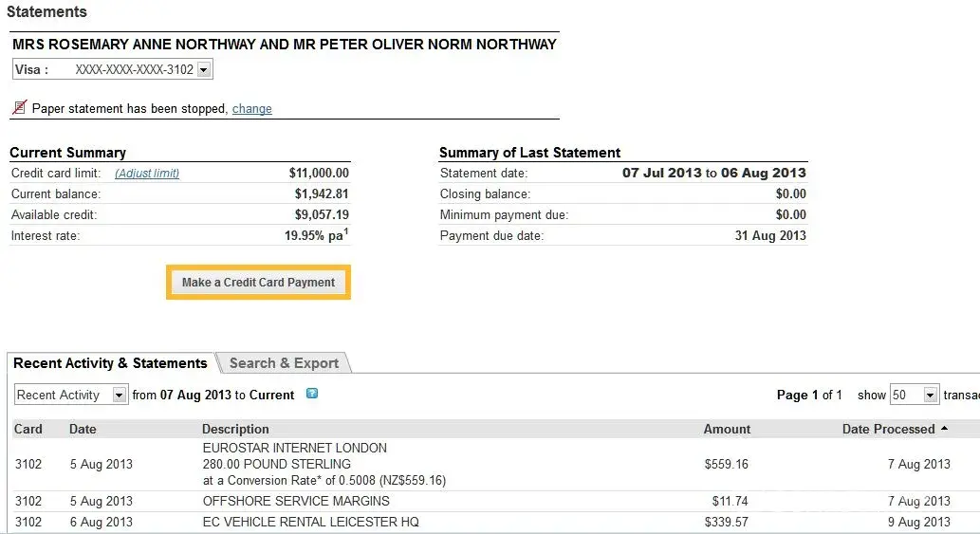The width and height of the screenshot is (980, 534).
Task: Click the sort arrow next to Date Processed
Action: (x=944, y=429)
